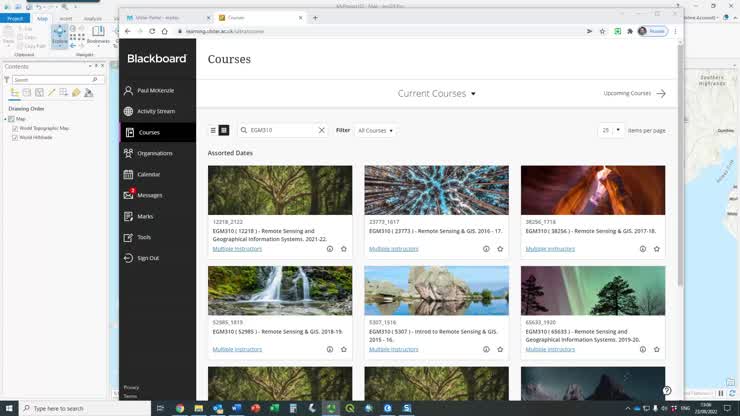740x416 pixels.
Task: Show info for the 23773_1617 course
Action: [486, 249]
